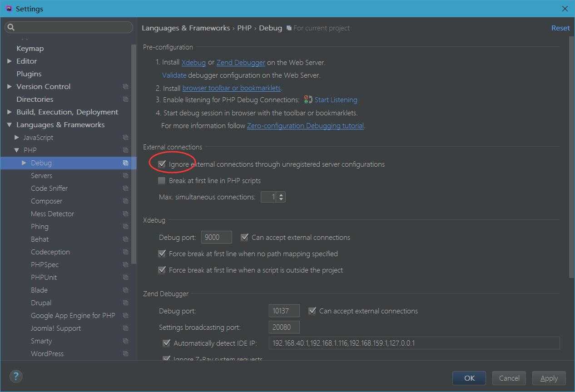The height and width of the screenshot is (392, 575).
Task: Open the Zend Debugger link
Action: click(x=241, y=62)
